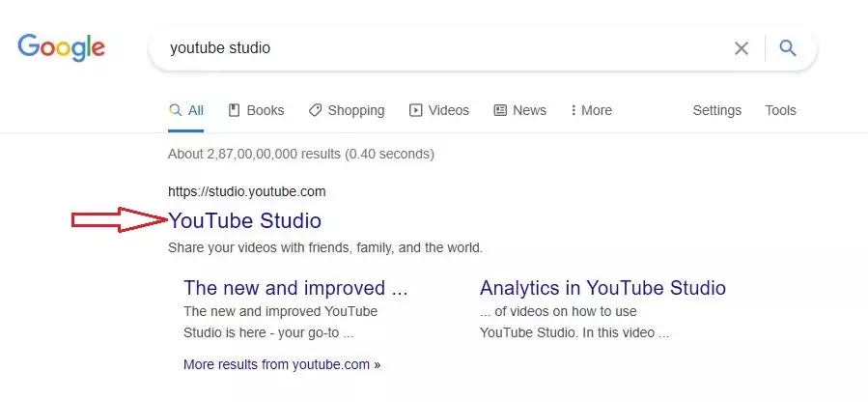Click the News newspaper icon
This screenshot has height=402, width=868.
500,110
